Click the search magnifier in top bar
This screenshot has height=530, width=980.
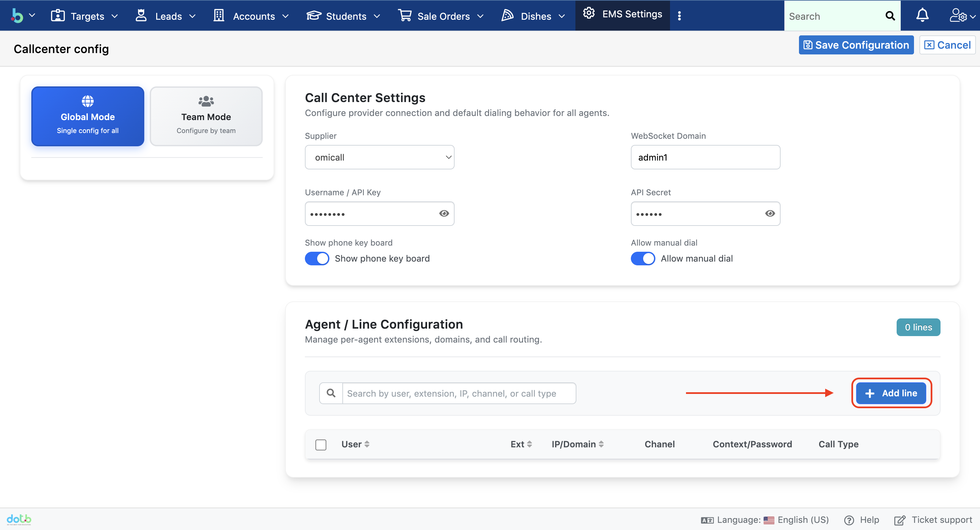click(890, 16)
